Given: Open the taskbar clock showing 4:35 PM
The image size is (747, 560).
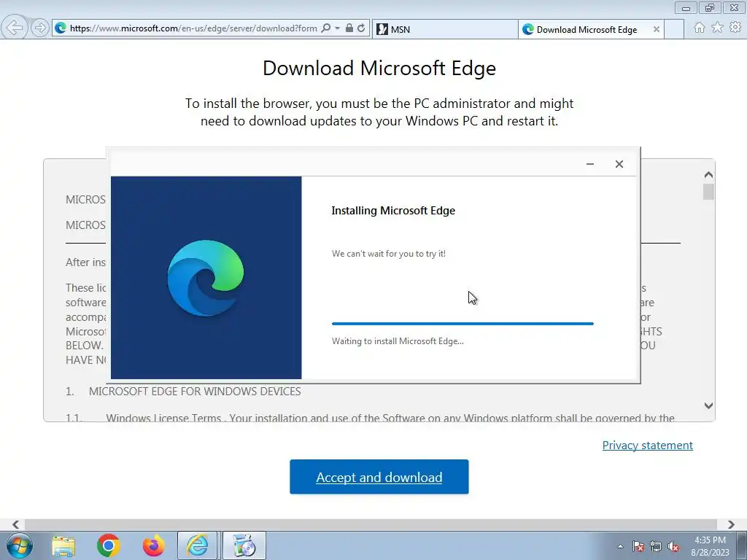Looking at the screenshot, I should point(710,546).
